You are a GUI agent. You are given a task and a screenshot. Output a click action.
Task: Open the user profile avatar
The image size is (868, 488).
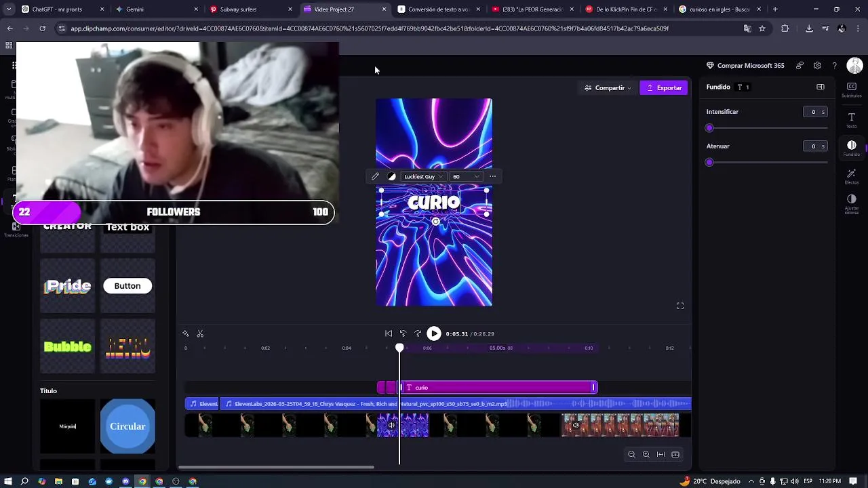[854, 66]
